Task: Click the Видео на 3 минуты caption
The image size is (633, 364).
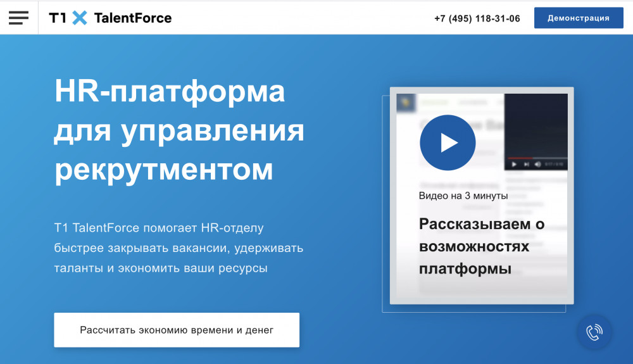Action: click(x=463, y=196)
